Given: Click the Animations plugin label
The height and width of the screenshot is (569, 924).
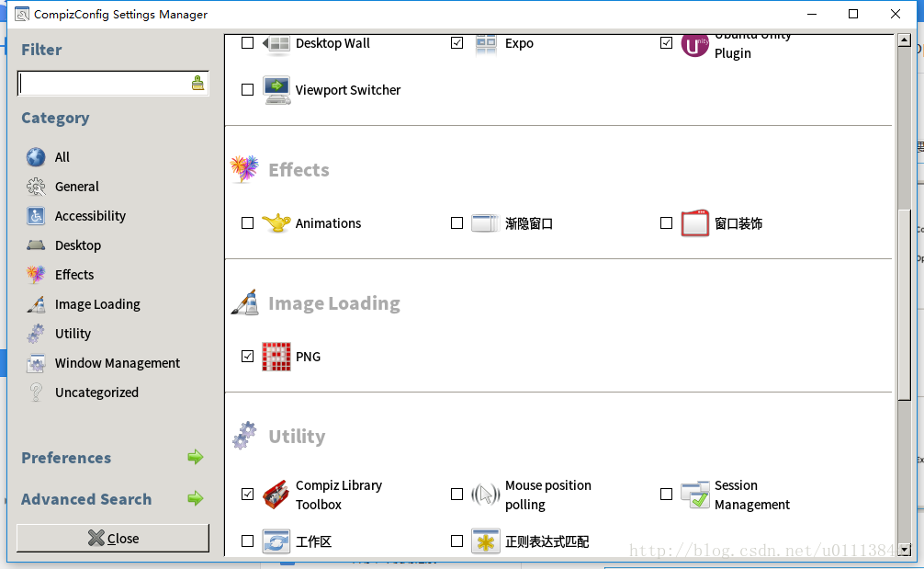Looking at the screenshot, I should point(328,223).
